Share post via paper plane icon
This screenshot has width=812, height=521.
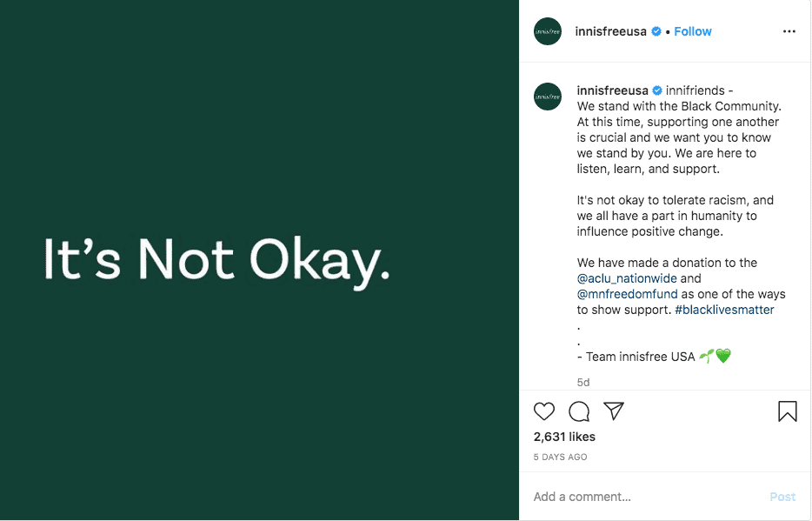pyautogui.click(x=614, y=411)
